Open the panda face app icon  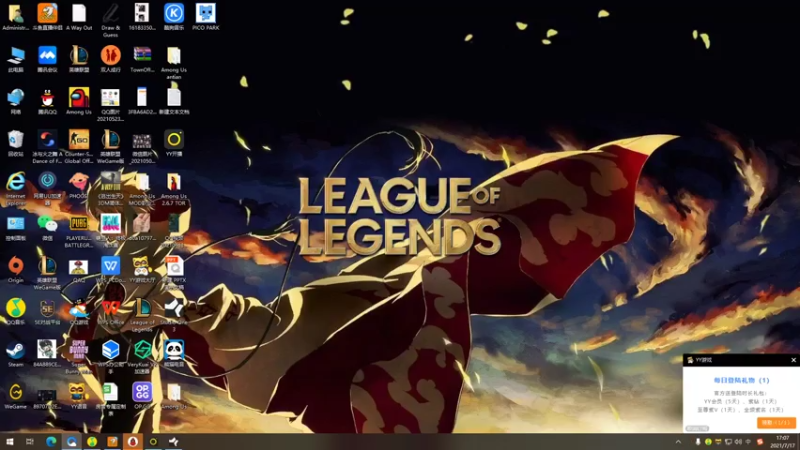point(173,350)
